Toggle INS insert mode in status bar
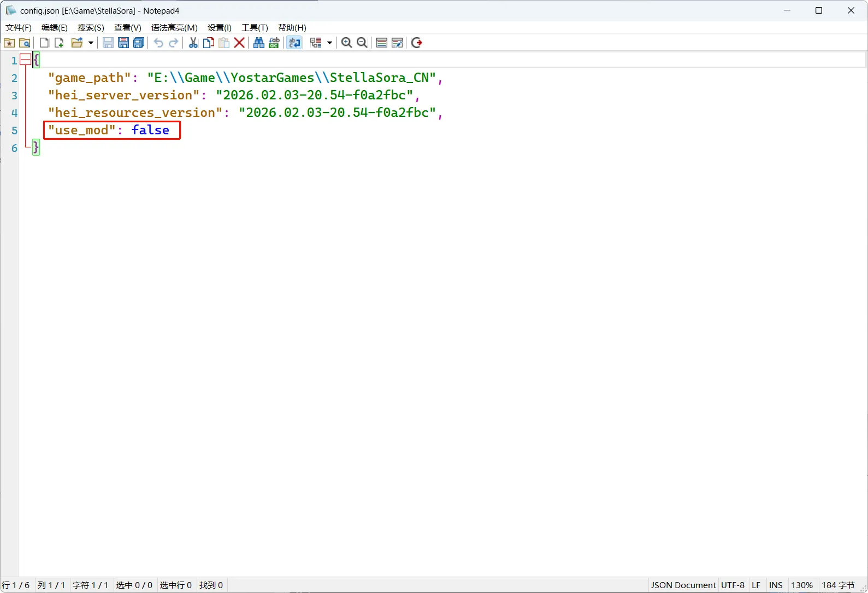Image resolution: width=868 pixels, height=593 pixels. (776, 585)
